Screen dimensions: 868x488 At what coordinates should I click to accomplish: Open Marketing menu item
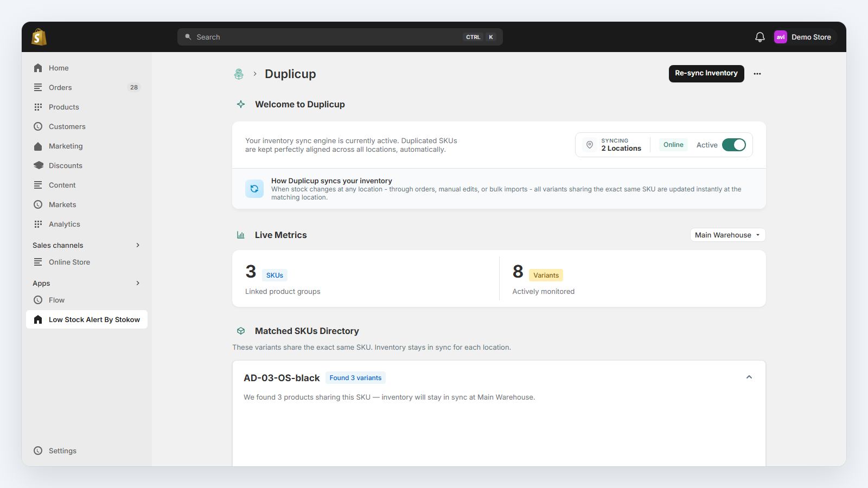87,146
